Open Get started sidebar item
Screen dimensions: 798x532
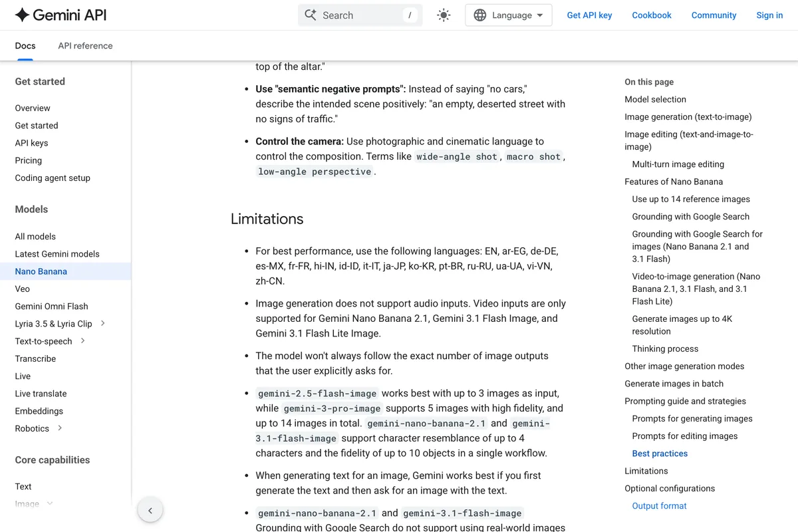click(x=37, y=125)
